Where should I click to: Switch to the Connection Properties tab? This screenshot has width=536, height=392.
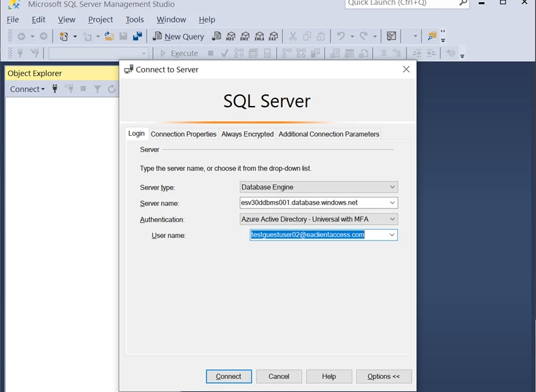(x=184, y=135)
